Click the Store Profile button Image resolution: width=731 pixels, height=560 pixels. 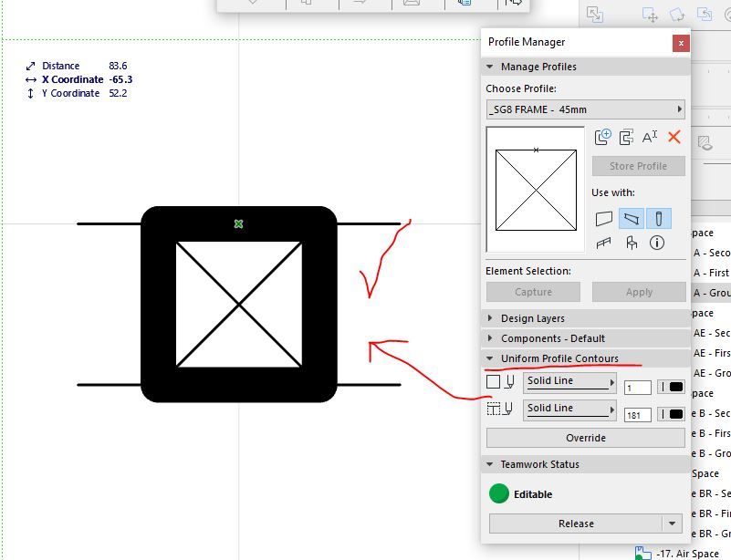638,166
